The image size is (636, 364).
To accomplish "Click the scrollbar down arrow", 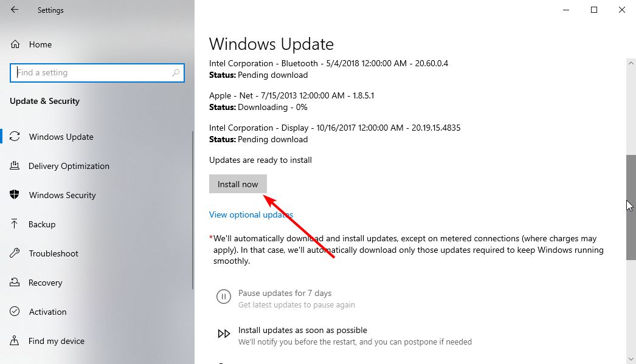I will 631,359.
